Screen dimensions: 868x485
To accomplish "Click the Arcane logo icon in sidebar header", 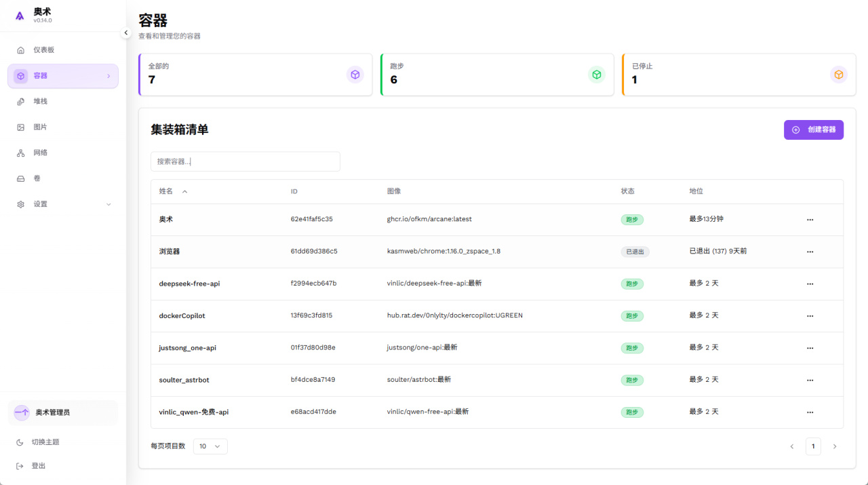I will 20,16.
